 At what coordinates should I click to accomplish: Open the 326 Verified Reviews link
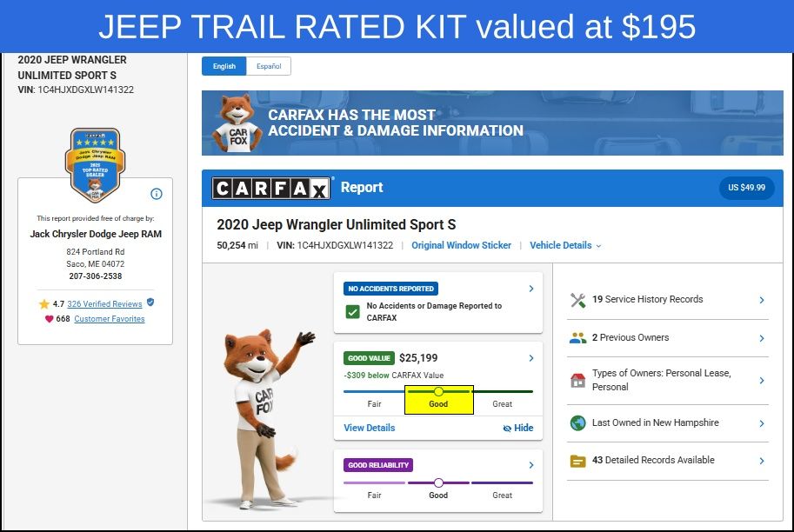[104, 303]
